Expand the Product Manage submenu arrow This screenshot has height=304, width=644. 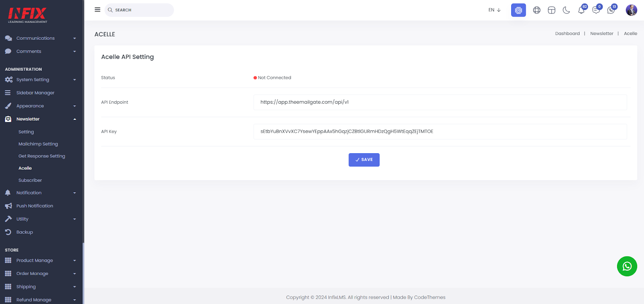[x=74, y=261]
